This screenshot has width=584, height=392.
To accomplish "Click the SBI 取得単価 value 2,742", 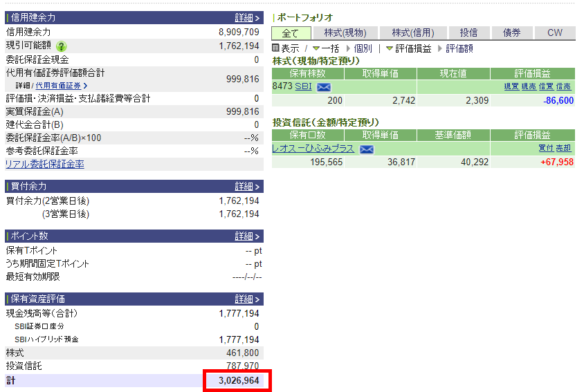I will (403, 100).
